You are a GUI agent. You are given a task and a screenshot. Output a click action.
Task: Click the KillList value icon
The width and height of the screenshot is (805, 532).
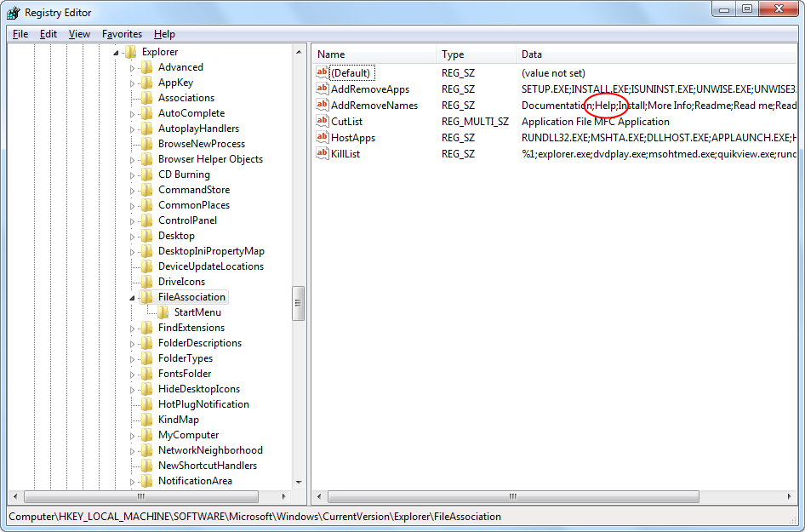tap(323, 154)
